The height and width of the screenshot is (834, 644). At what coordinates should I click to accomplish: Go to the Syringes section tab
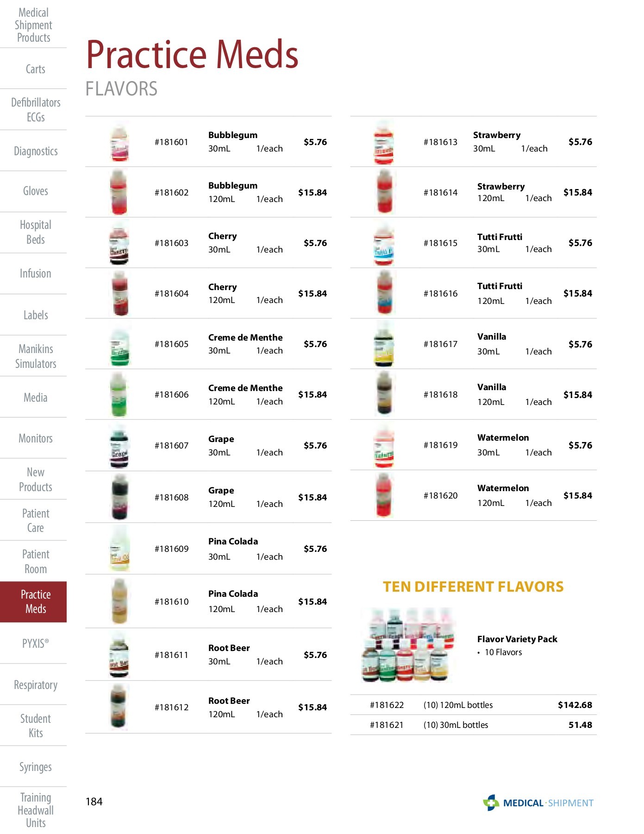click(35, 767)
